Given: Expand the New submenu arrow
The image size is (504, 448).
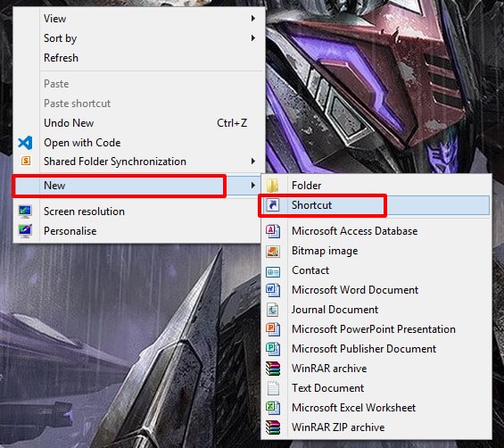Looking at the screenshot, I should (253, 186).
